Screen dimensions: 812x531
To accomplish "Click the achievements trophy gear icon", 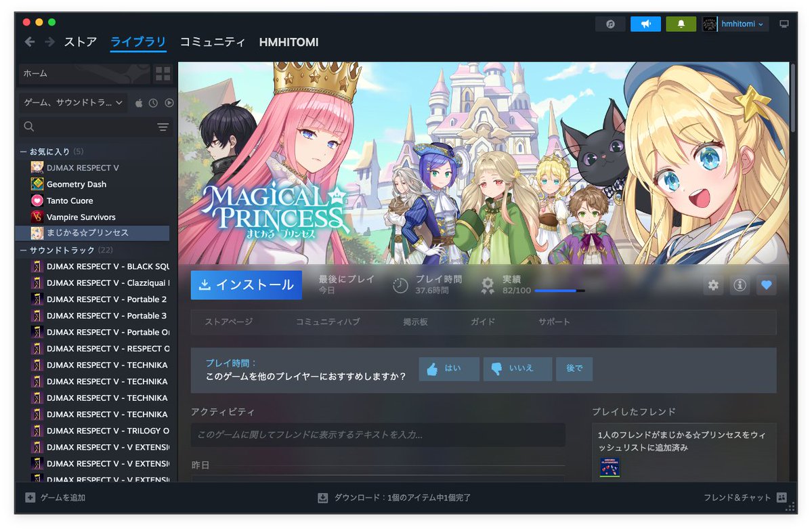I will [488, 285].
